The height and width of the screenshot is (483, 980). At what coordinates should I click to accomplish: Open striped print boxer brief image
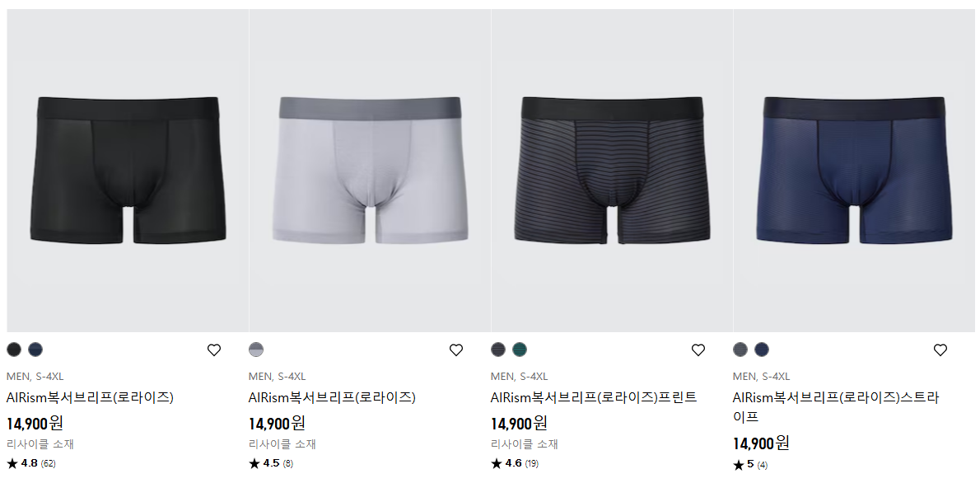pyautogui.click(x=612, y=170)
